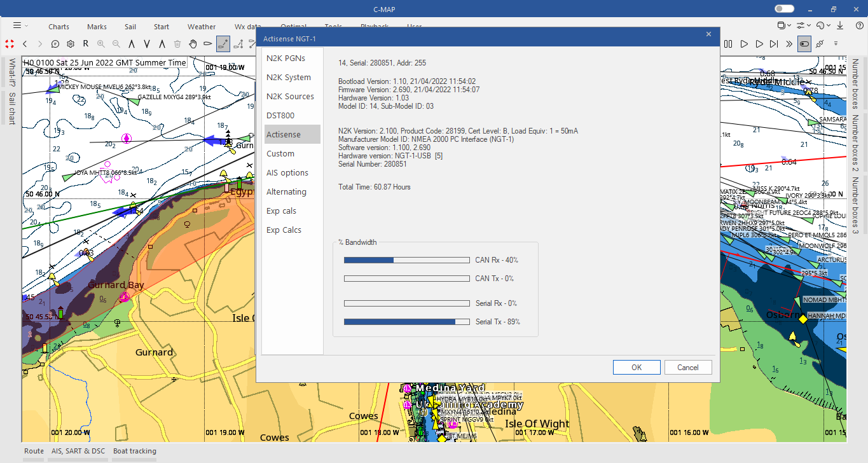
Task: Go forward with the right arrow icon
Action: click(40, 44)
